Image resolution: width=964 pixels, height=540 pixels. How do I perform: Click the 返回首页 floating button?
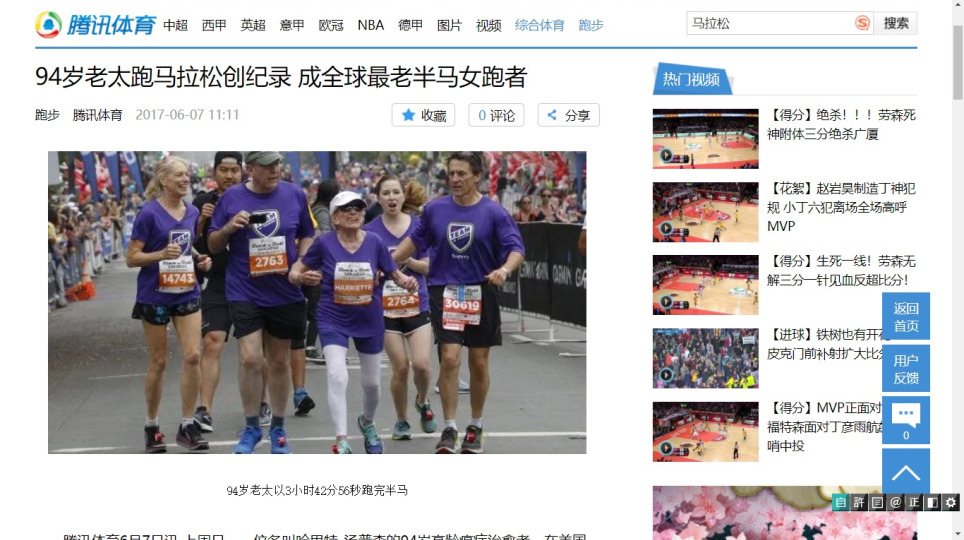click(905, 317)
